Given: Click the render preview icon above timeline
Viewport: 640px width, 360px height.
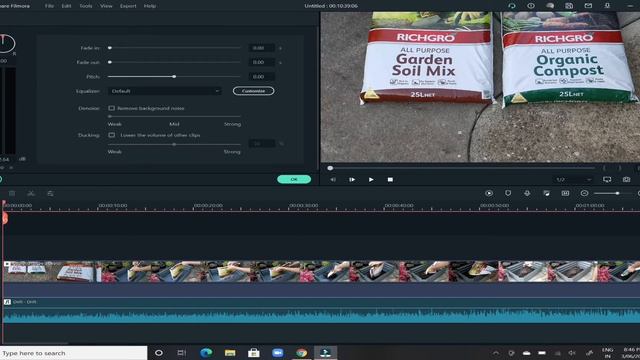Looking at the screenshot, I should click(489, 193).
